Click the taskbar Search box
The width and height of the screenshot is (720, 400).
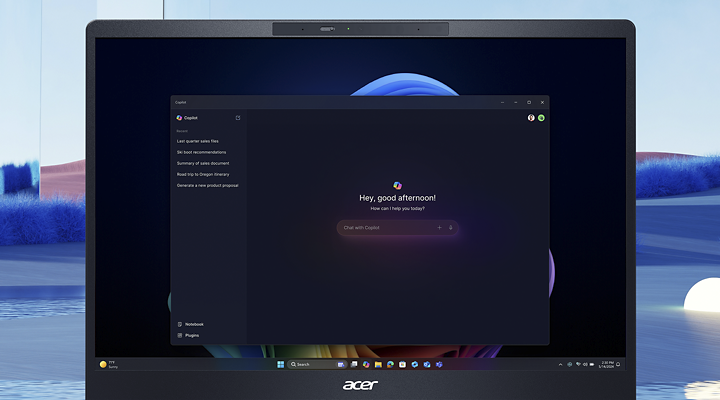(309, 364)
